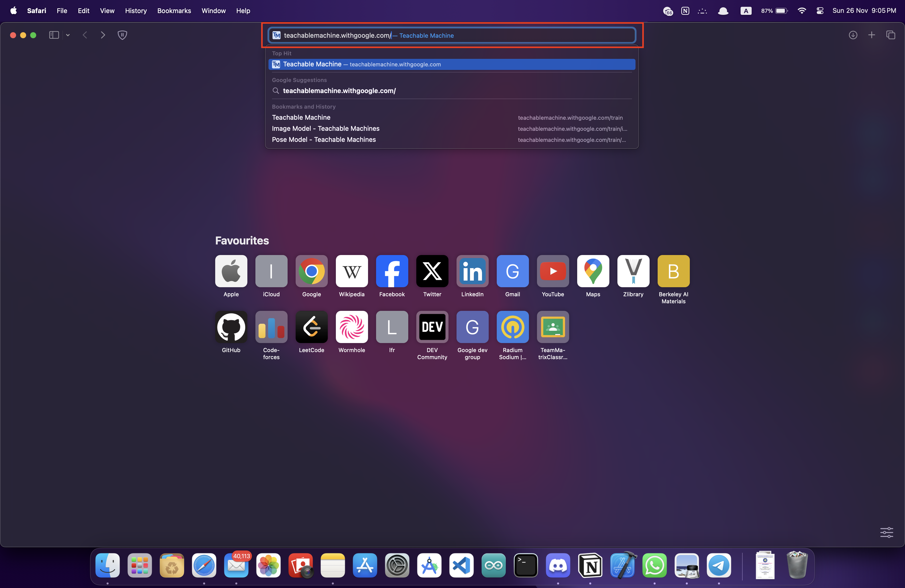Customize start page settings icon
905x588 pixels.
pos(886,532)
